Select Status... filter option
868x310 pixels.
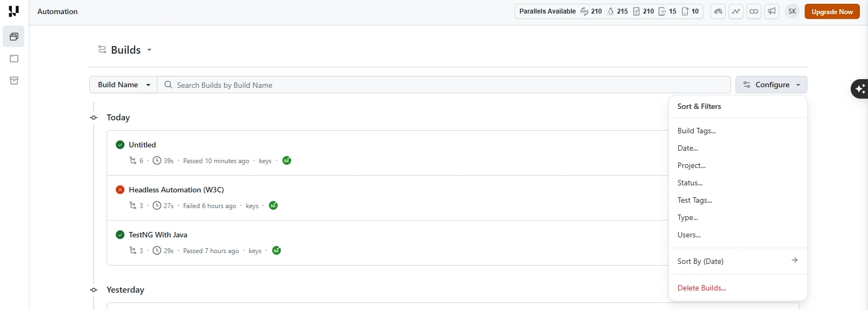pyautogui.click(x=738, y=183)
